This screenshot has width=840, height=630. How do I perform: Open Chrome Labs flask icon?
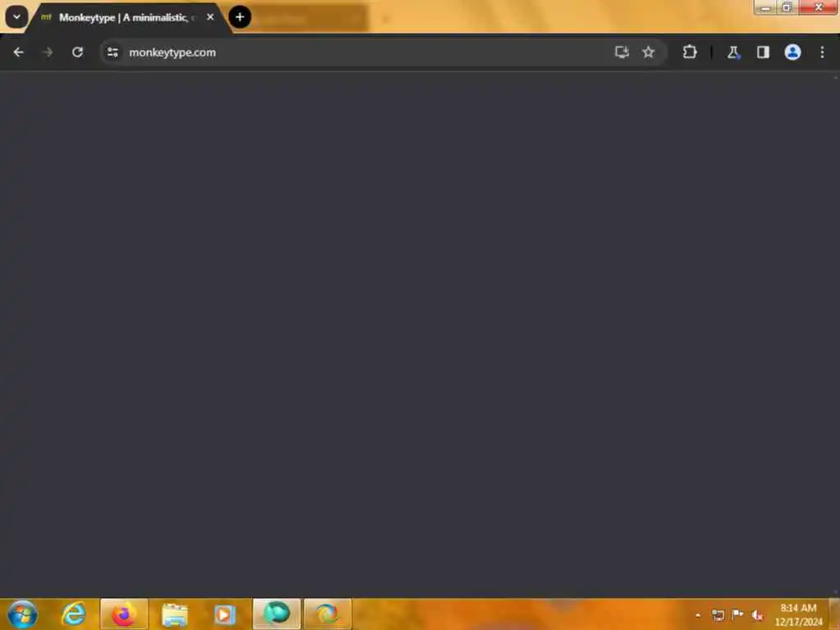pos(733,52)
